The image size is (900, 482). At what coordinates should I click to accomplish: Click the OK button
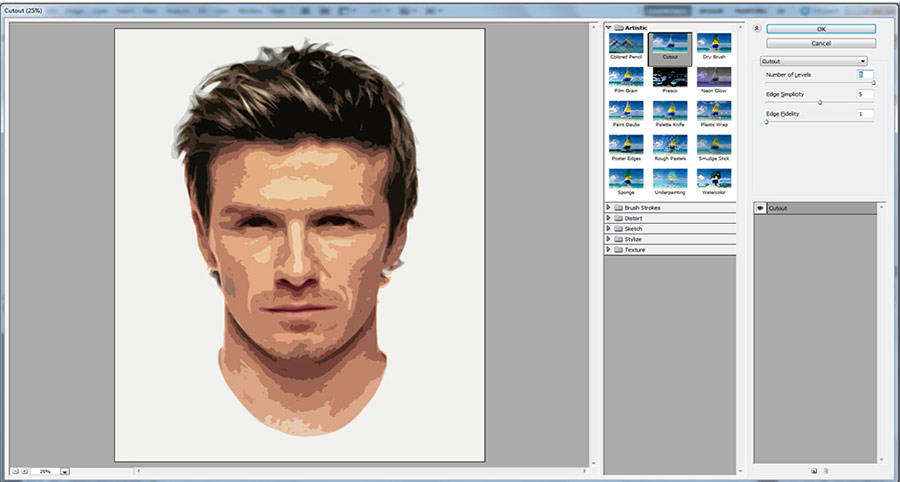(x=820, y=29)
